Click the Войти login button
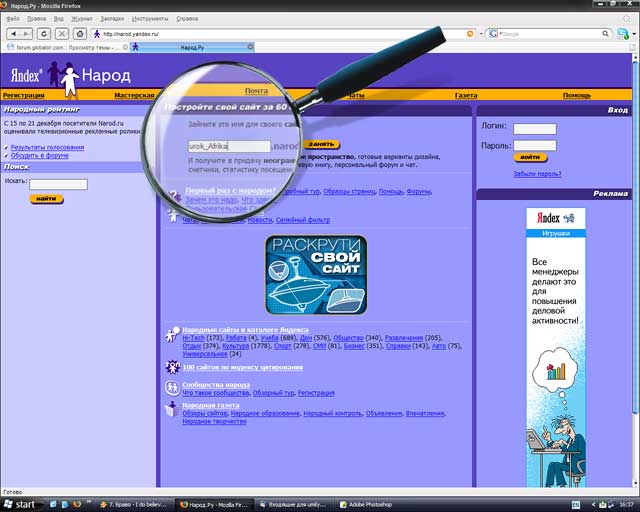640x512 pixels. click(x=530, y=157)
